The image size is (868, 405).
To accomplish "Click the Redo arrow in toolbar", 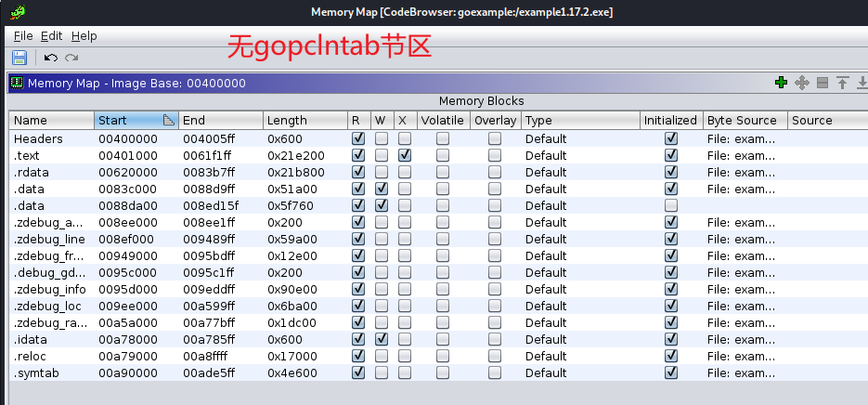I will point(71,58).
